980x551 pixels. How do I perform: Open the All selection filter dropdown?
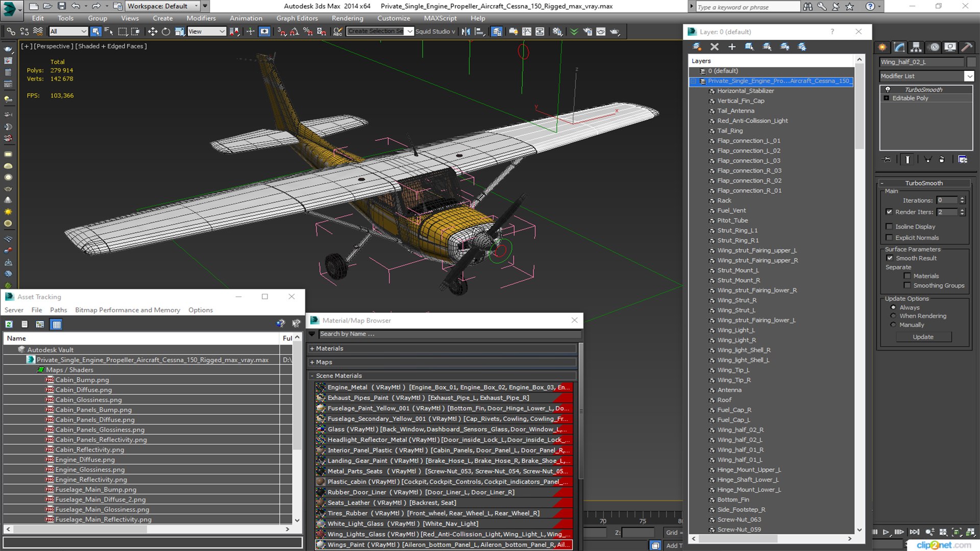point(68,32)
